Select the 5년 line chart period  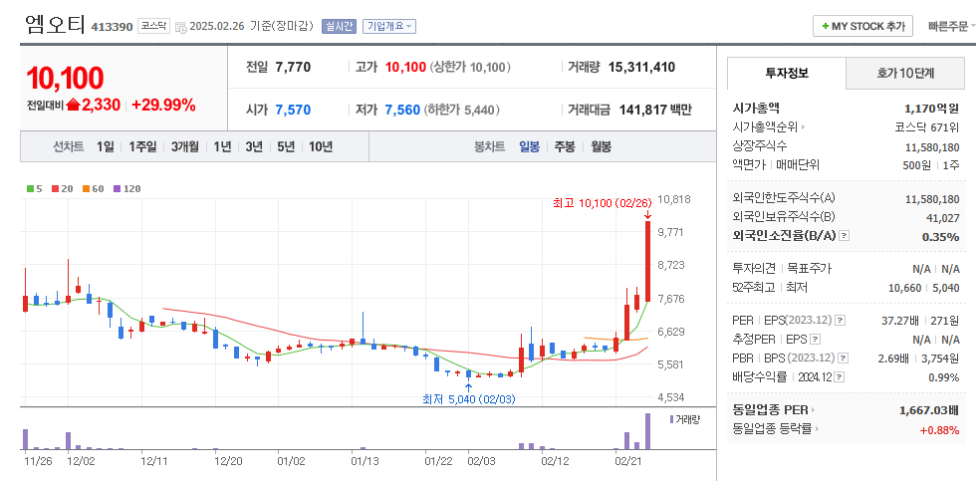pos(286,147)
